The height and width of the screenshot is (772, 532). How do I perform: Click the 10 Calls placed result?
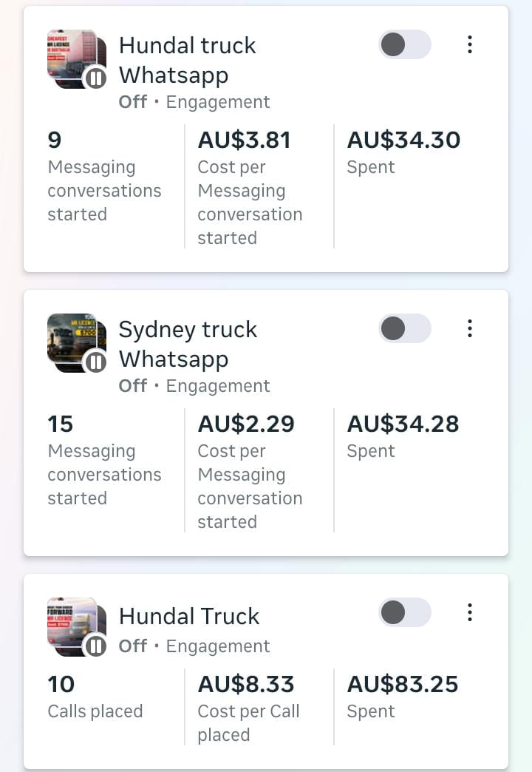coord(95,697)
